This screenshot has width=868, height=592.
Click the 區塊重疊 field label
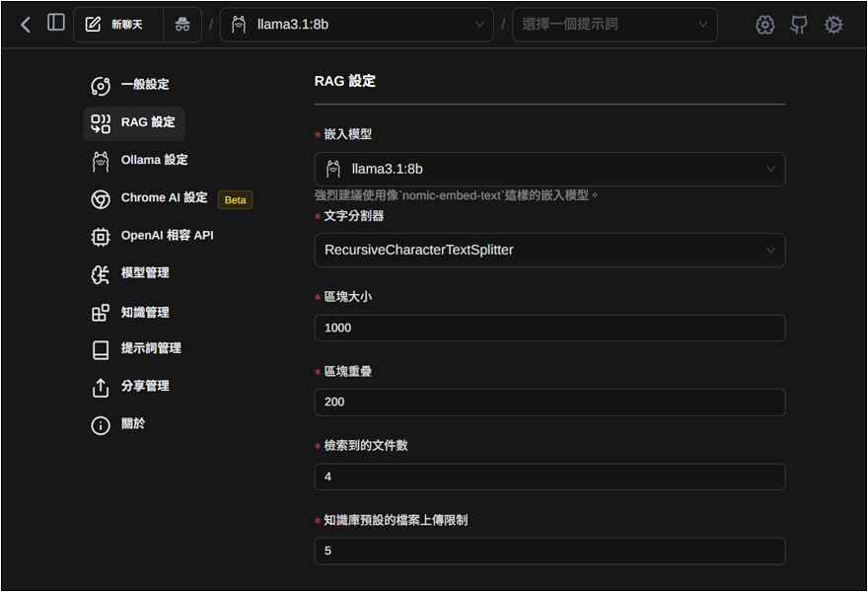pyautogui.click(x=347, y=371)
